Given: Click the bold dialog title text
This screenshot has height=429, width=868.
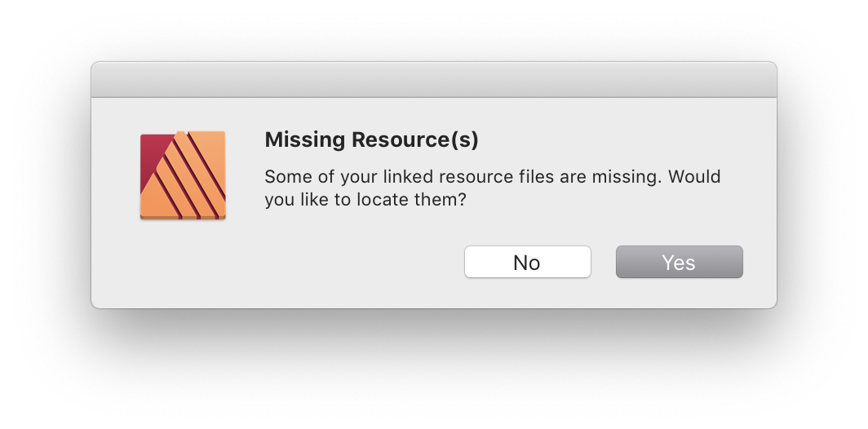Looking at the screenshot, I should click(371, 140).
